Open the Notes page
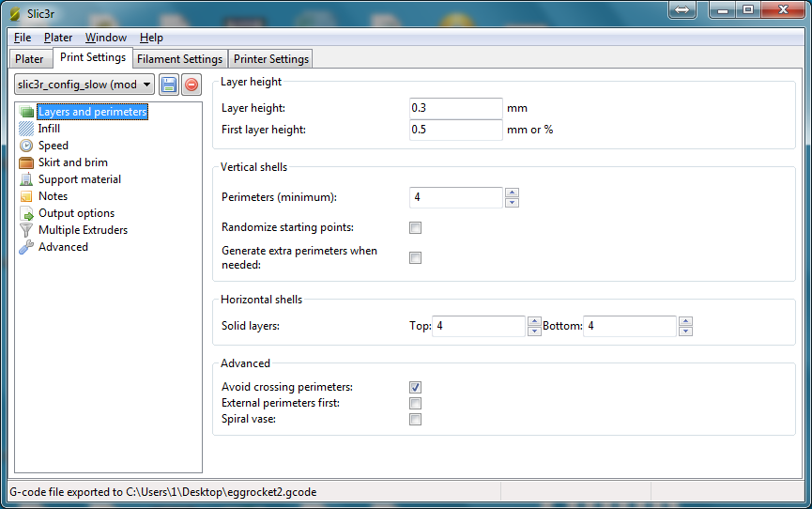812x509 pixels. 53,196
